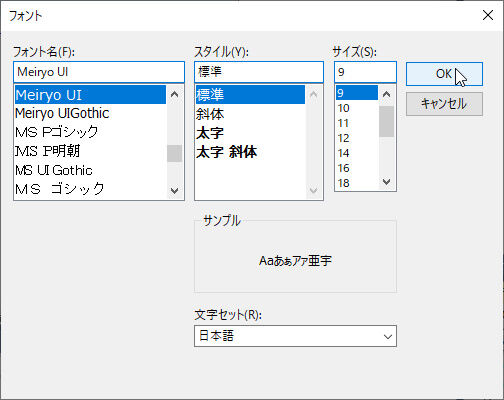This screenshot has width=504, height=400.
Task: Select size 18
Action: point(357,183)
